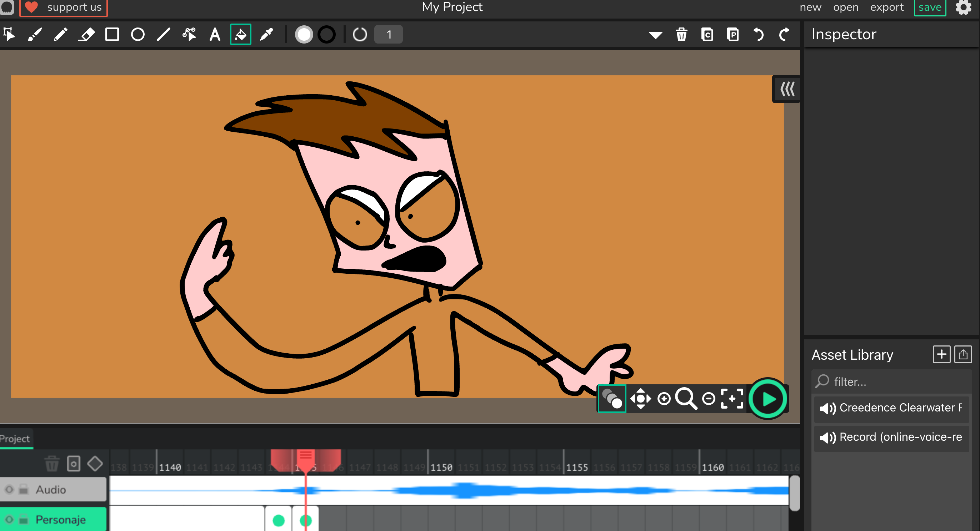Open the white fill color swatch
Screen dimensions: 980x531
pyautogui.click(x=304, y=35)
